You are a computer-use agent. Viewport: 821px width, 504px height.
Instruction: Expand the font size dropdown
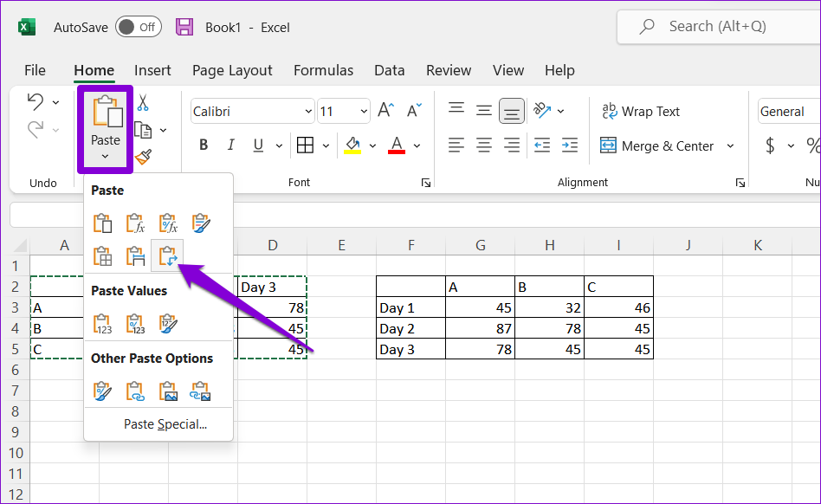click(364, 112)
